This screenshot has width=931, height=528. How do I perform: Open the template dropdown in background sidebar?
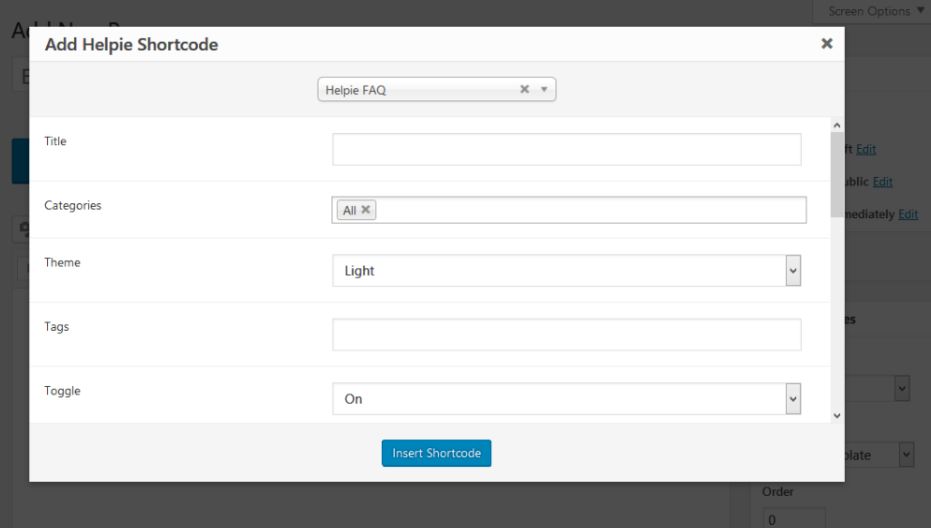click(879, 455)
